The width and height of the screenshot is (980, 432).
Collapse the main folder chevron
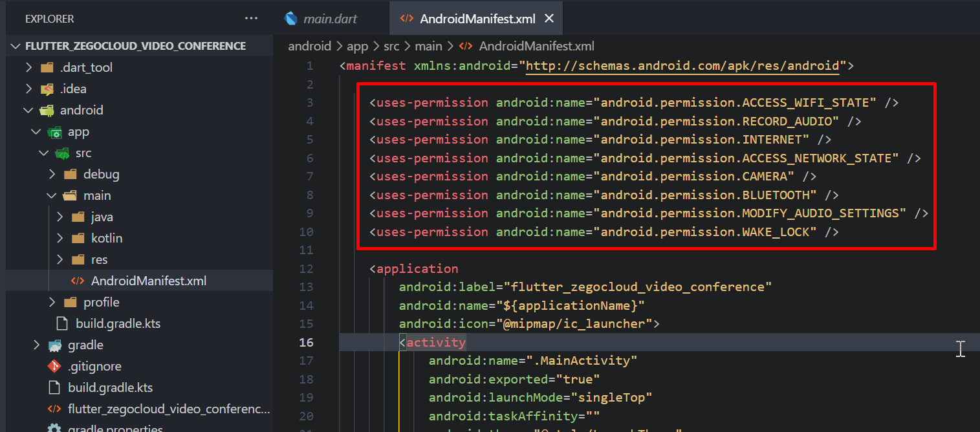tap(52, 195)
